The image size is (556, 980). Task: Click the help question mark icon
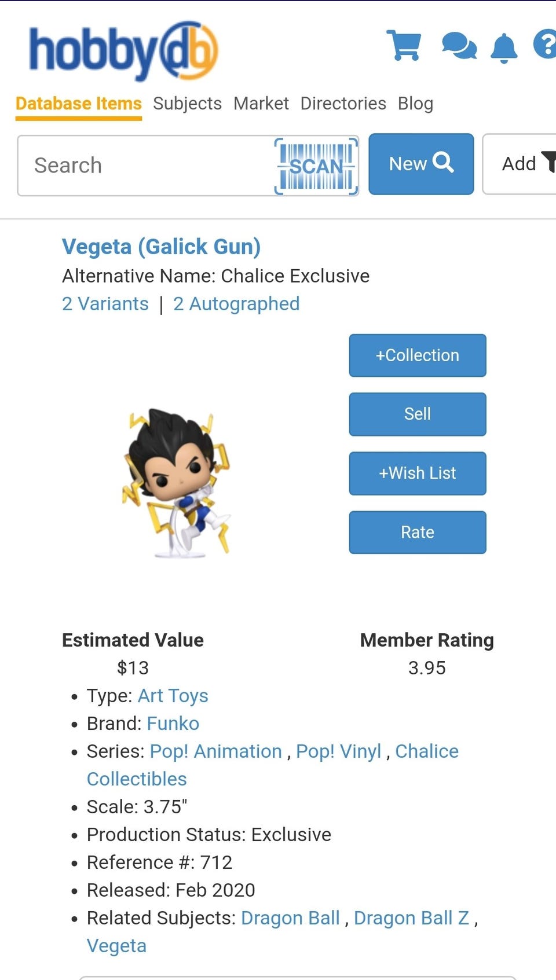[x=546, y=44]
